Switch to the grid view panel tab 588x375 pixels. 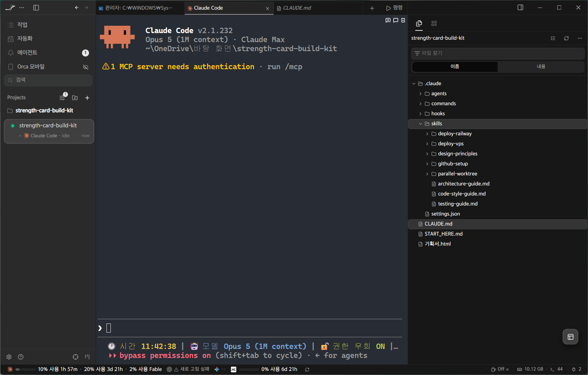(x=434, y=23)
